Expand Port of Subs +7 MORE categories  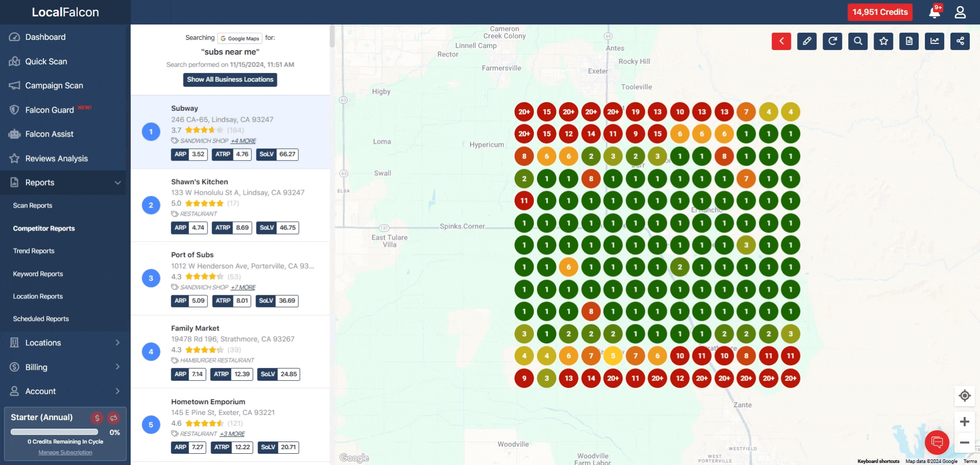click(x=243, y=288)
